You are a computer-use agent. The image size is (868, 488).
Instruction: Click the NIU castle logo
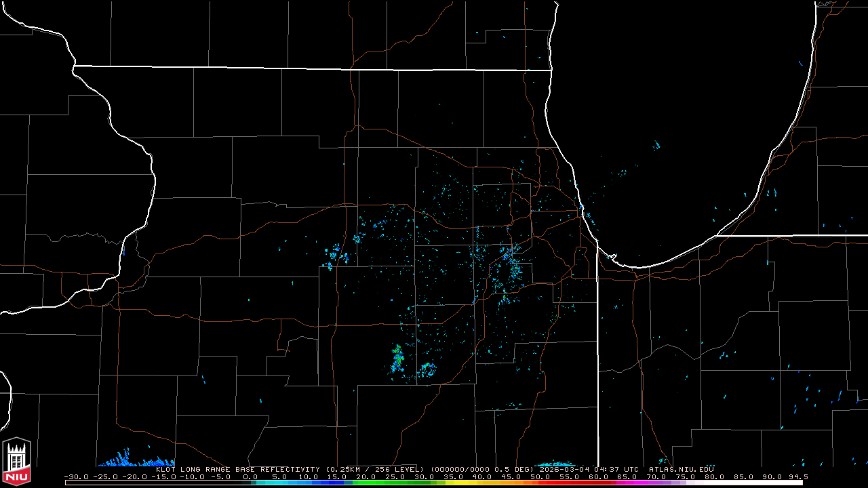coord(16,461)
